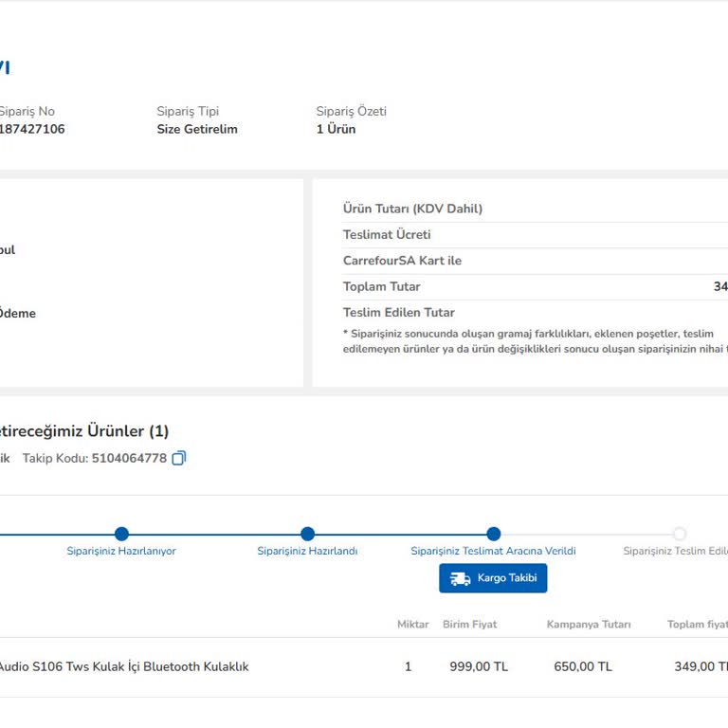Click the Teslimat Ücreti row label
728x728 pixels.
pos(387,234)
